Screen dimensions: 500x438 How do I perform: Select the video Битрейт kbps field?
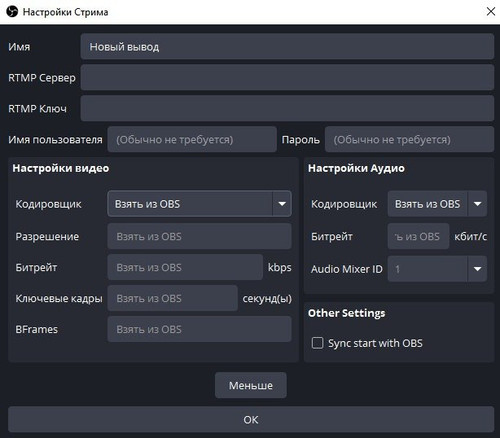coord(185,267)
